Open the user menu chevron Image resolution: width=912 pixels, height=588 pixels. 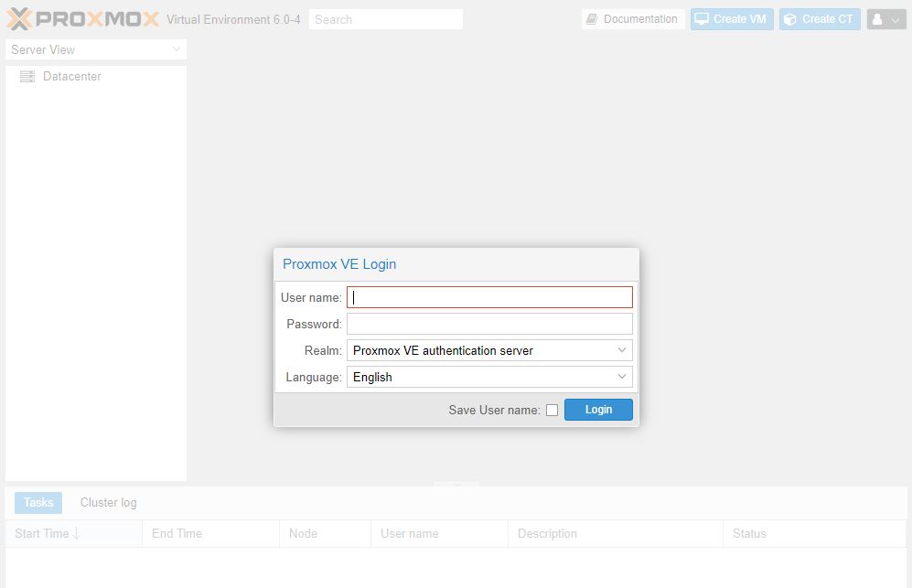(x=896, y=20)
